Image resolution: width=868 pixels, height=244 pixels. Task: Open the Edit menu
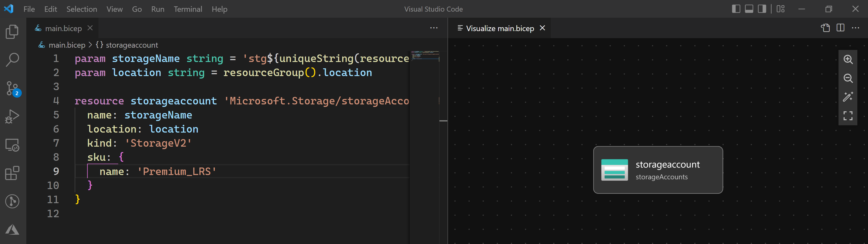tap(51, 9)
